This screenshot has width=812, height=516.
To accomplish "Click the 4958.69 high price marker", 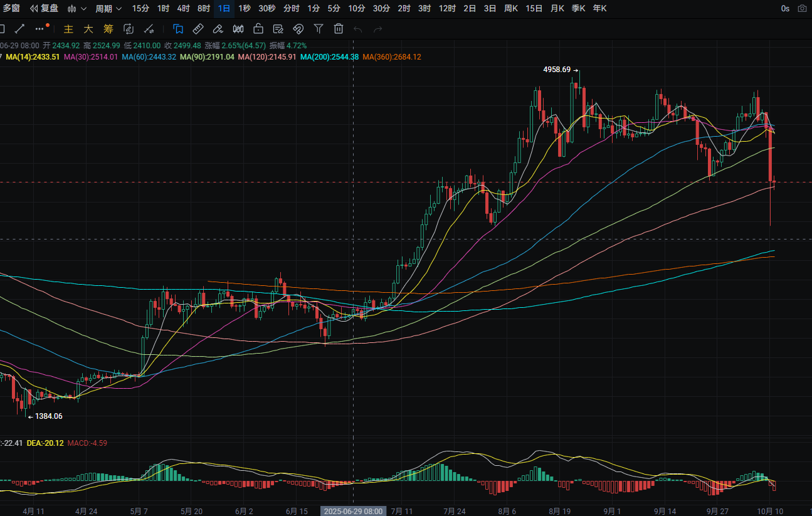I will point(557,70).
